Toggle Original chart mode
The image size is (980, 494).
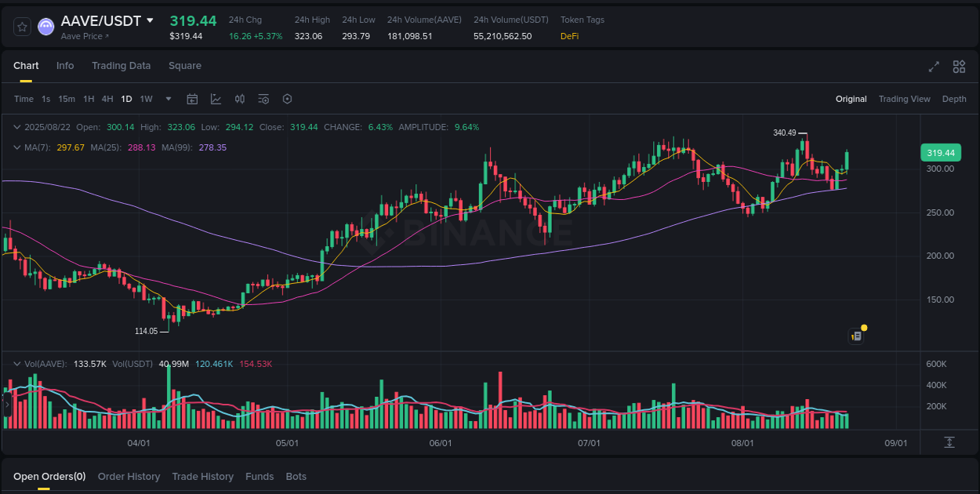[x=851, y=99]
